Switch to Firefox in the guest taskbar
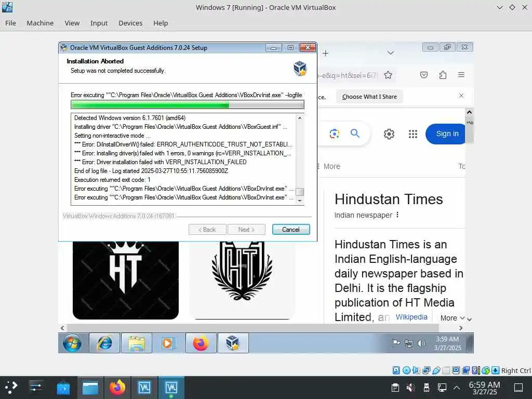 tap(201, 343)
